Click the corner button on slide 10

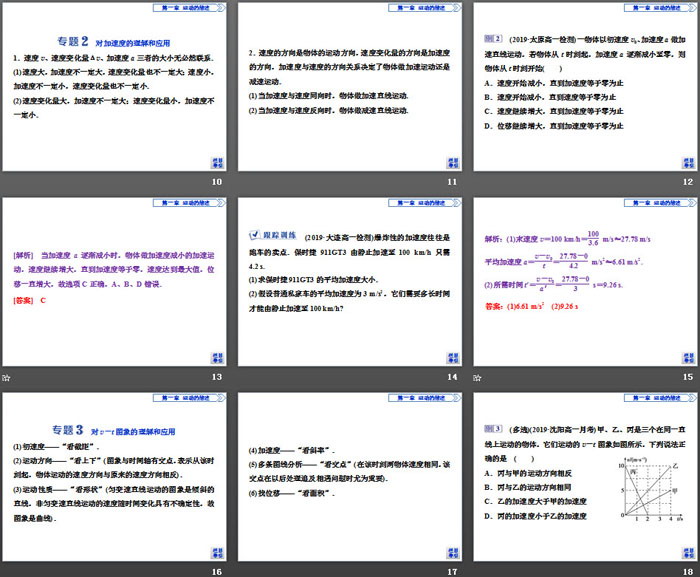217,162
